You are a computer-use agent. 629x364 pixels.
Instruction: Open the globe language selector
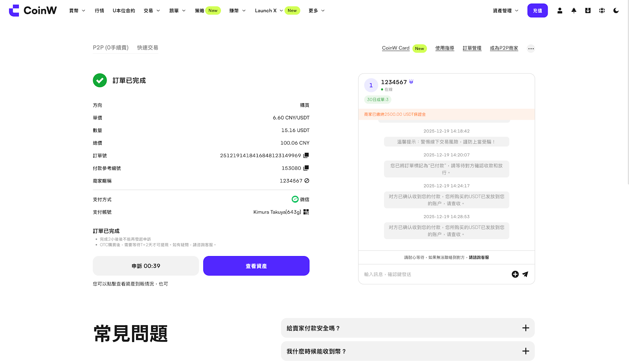point(602,11)
